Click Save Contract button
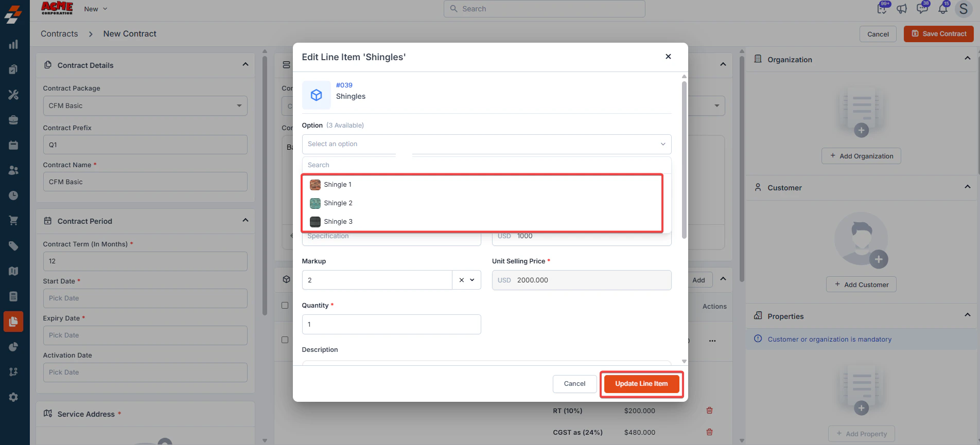Viewport: 980px width, 445px height. 939,34
